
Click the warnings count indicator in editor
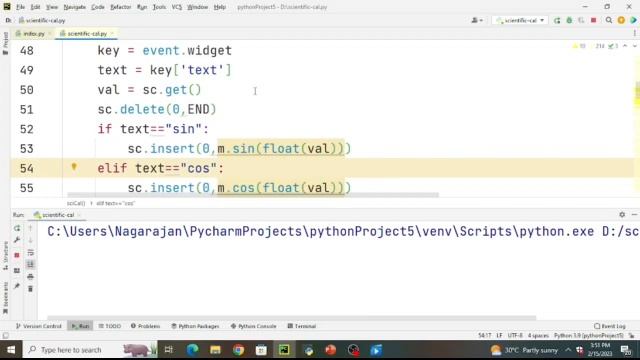pos(579,46)
